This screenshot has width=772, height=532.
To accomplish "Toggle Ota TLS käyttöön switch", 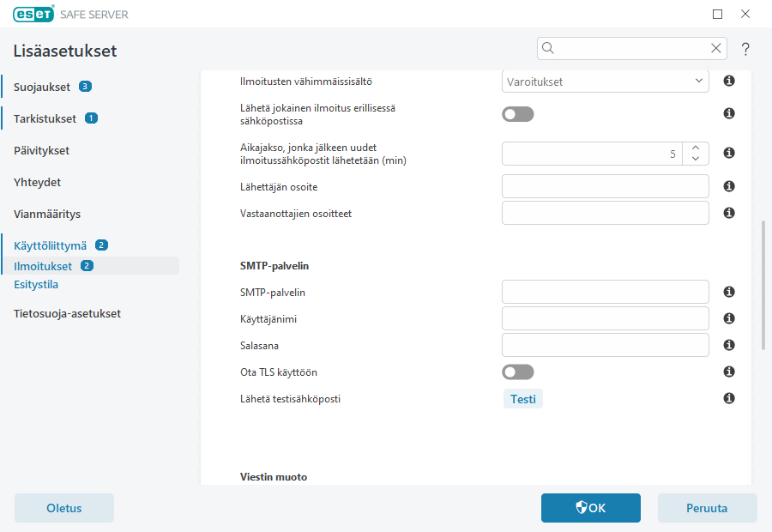I will (x=518, y=372).
